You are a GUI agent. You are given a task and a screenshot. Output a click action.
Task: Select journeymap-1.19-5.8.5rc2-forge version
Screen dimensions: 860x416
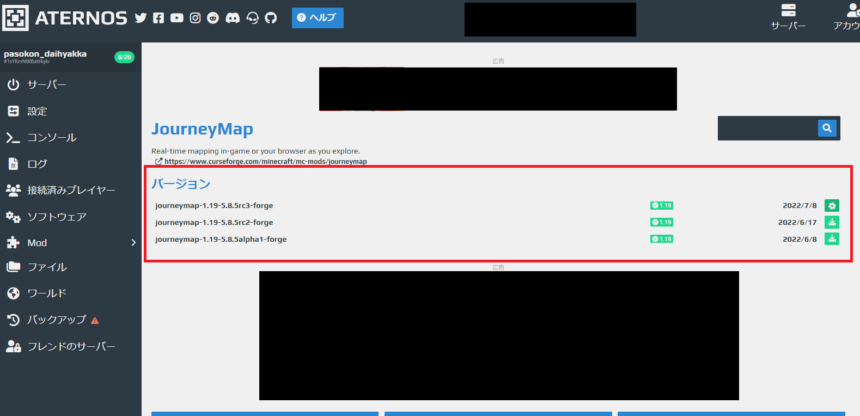coord(214,222)
